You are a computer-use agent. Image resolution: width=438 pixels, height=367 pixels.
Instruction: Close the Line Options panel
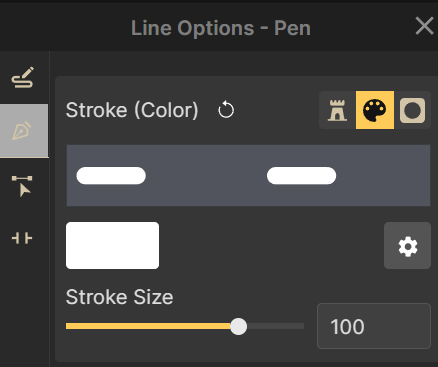point(425,26)
